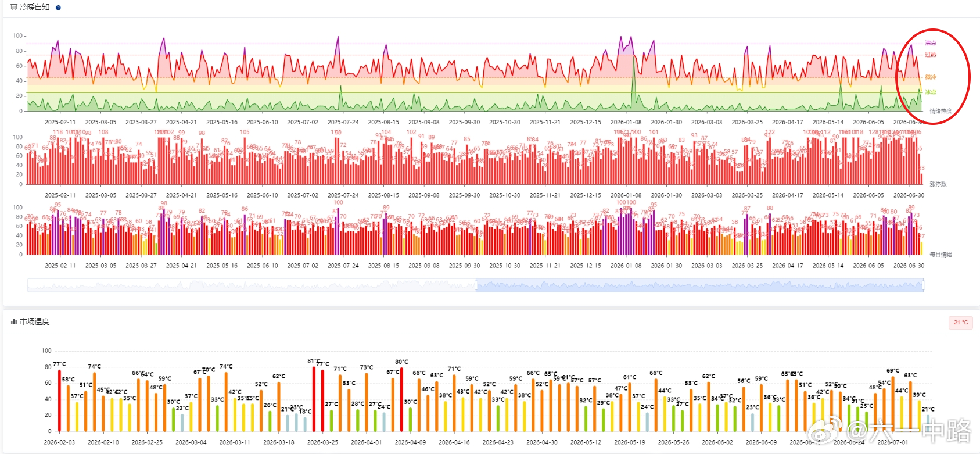The image size is (980, 454).
Task: Click the 21 °C temperature badge
Action: pos(961,323)
